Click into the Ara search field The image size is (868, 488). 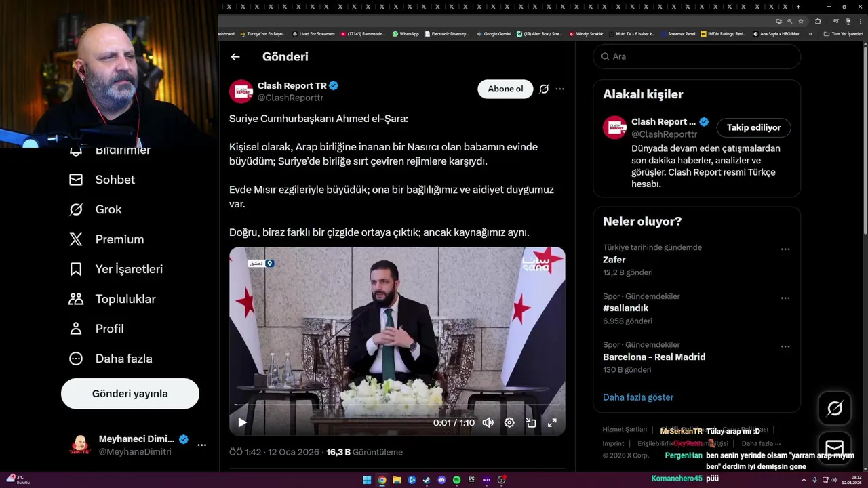tap(697, 56)
